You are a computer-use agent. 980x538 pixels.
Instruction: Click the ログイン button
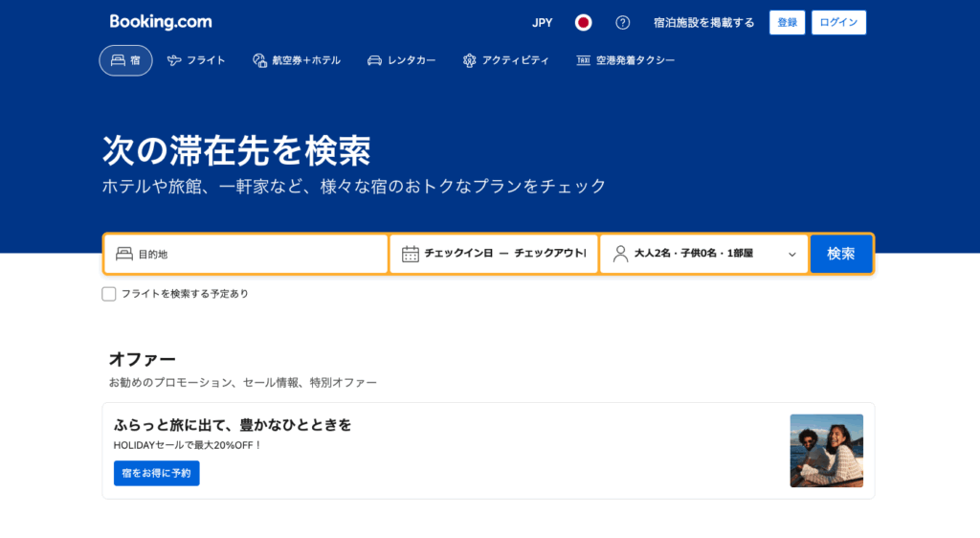pos(838,23)
